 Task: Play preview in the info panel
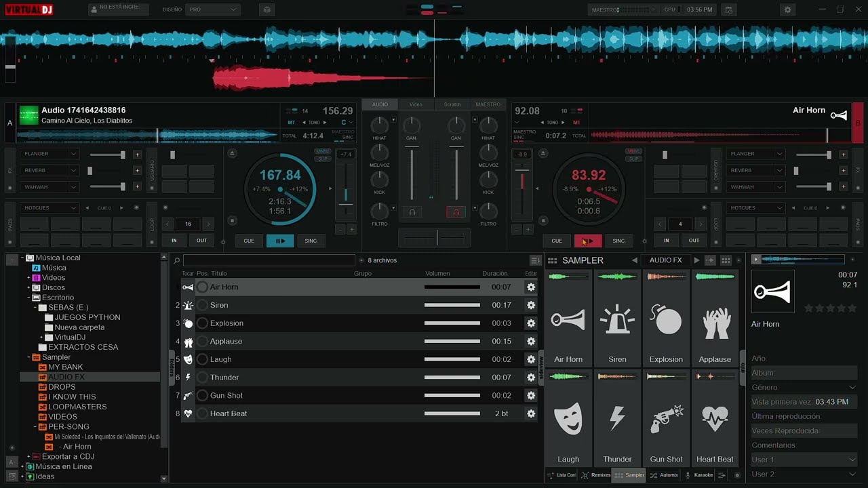(x=756, y=259)
